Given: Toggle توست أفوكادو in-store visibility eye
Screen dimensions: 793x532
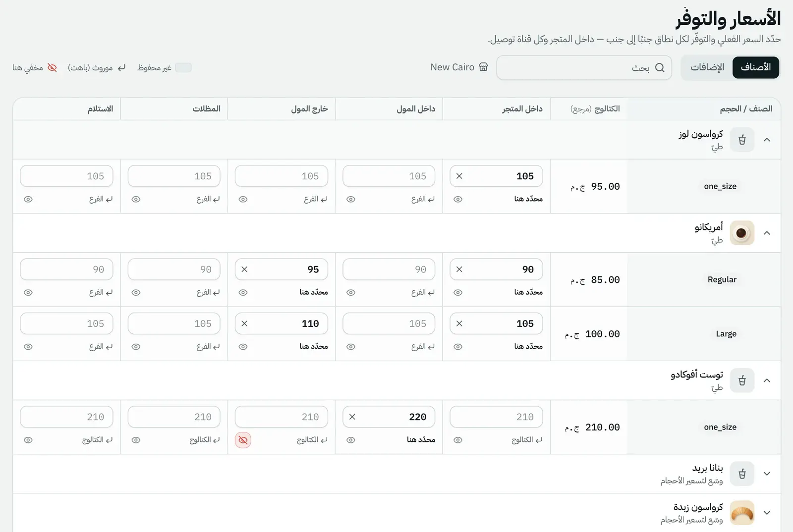Looking at the screenshot, I should click(x=458, y=440).
